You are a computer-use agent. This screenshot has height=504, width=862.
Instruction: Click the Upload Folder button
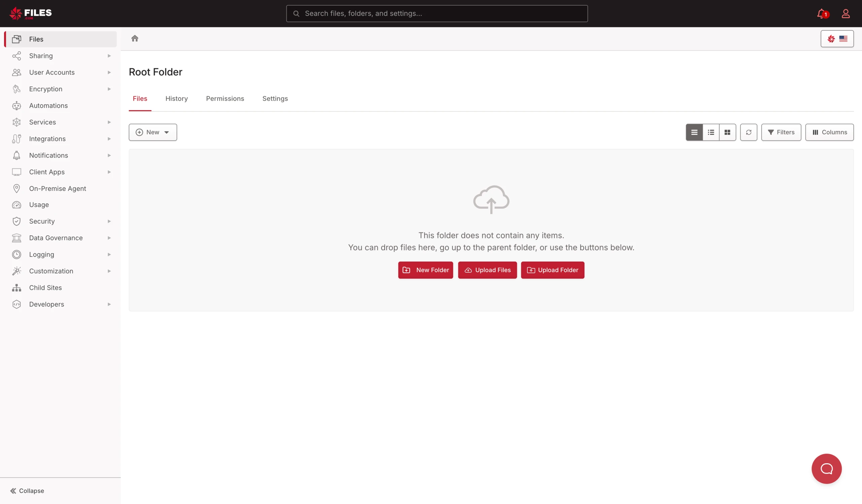(553, 270)
